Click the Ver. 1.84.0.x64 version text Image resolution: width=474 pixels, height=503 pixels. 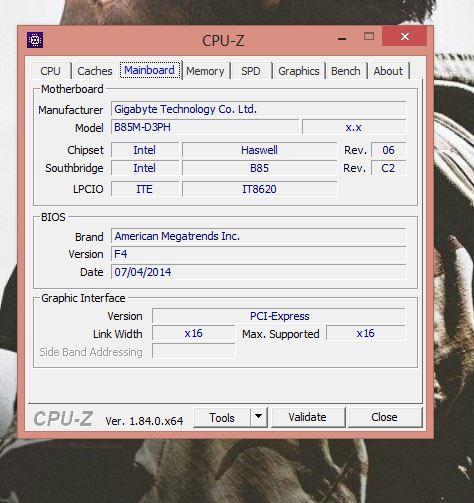coord(144,421)
